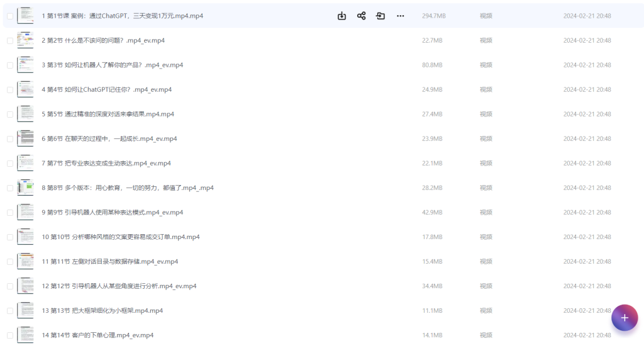
Task: Check the box beside 第10节 分析哪种风格的文案
Action: pos(9,237)
